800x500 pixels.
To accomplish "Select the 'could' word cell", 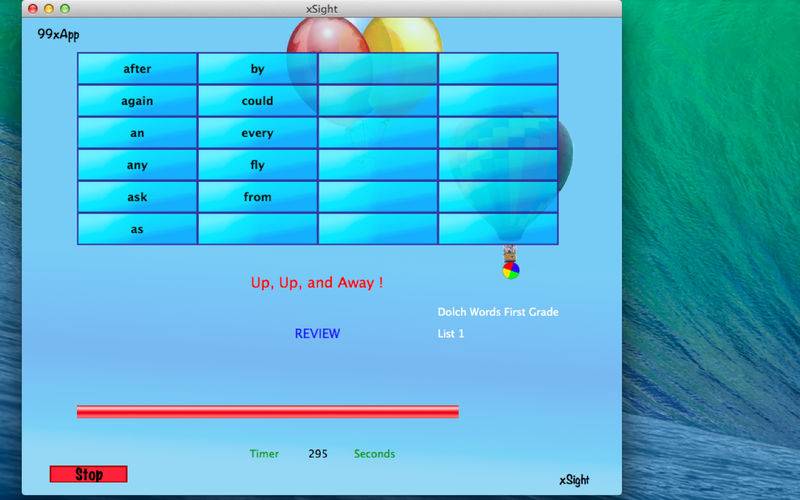I will (258, 101).
